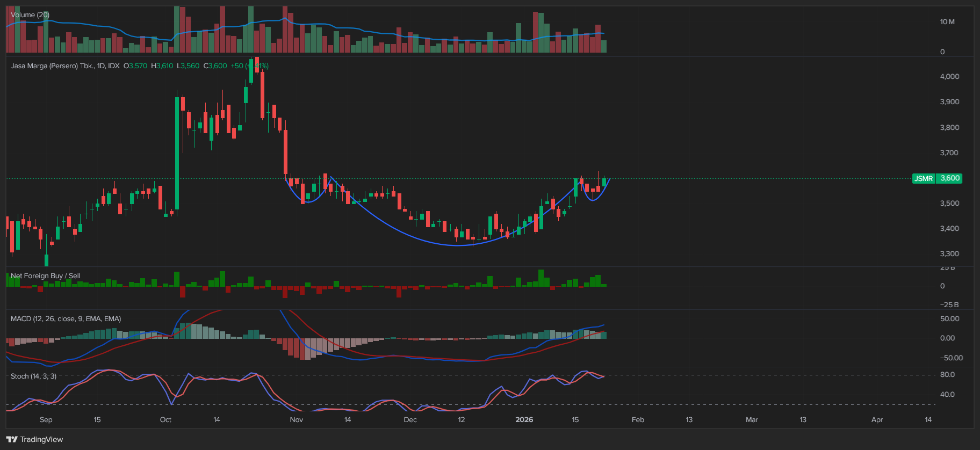Viewport: 980px width, 450px height.
Task: Click the Apr label on time axis
Action: (x=877, y=420)
